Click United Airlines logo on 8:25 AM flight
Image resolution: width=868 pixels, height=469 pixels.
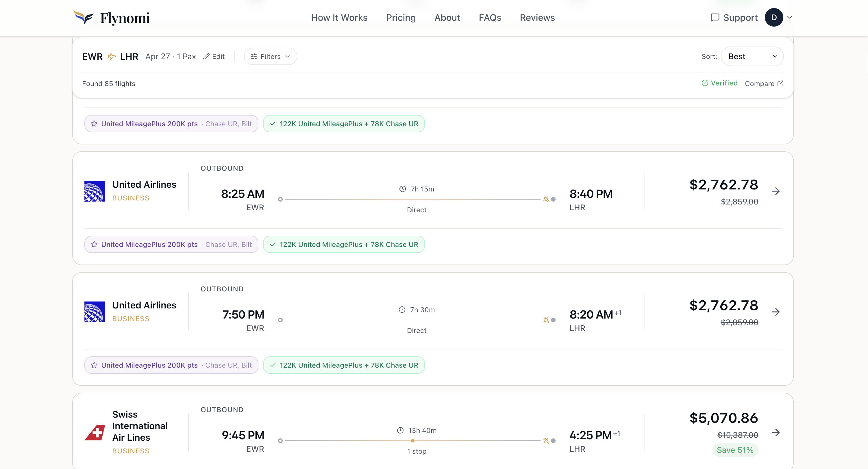pos(95,191)
